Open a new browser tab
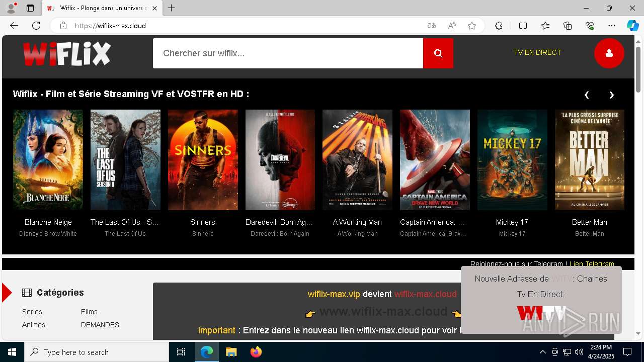 tap(171, 8)
